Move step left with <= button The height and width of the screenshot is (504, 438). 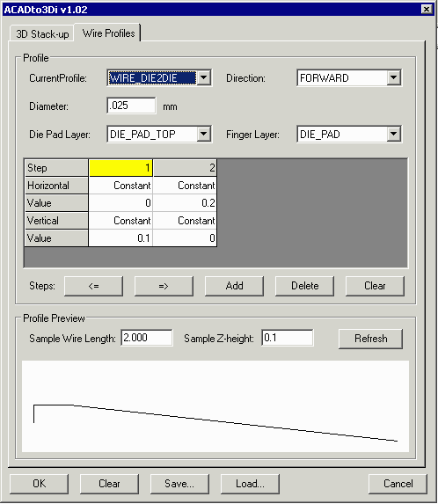(93, 286)
